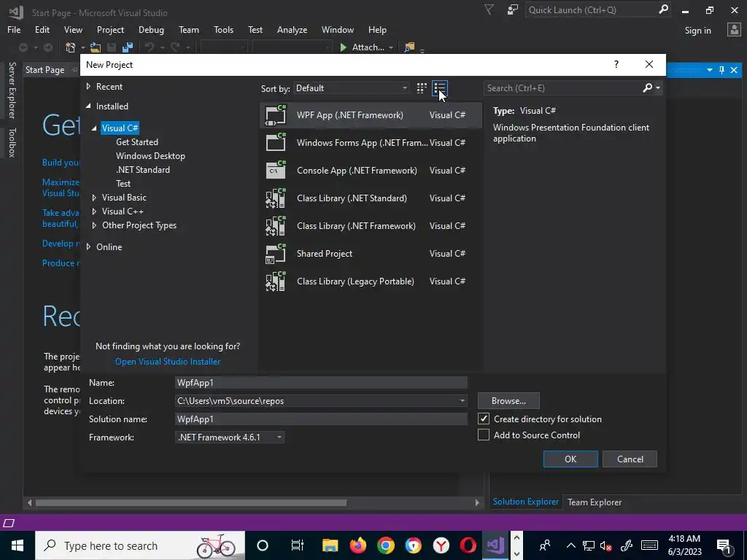This screenshot has width=747, height=560.
Task: Click the account avatar icon next to Sign in
Action: [734, 30]
